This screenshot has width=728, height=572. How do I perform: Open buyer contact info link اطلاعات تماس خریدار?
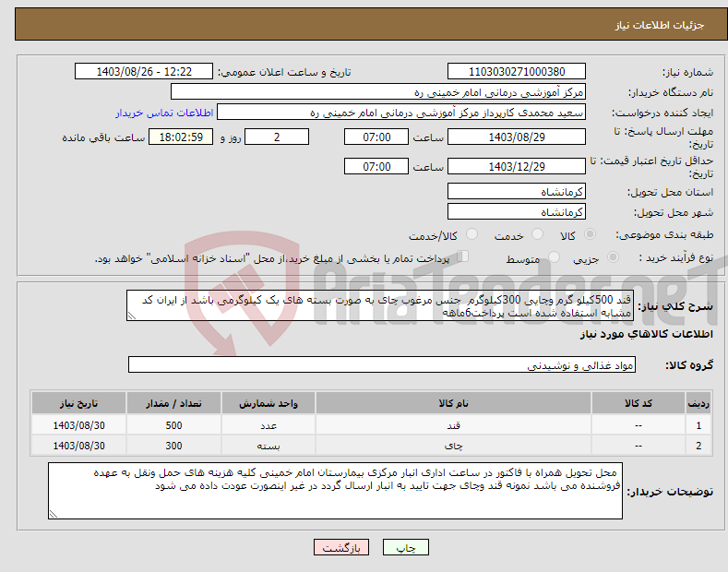coord(164,113)
